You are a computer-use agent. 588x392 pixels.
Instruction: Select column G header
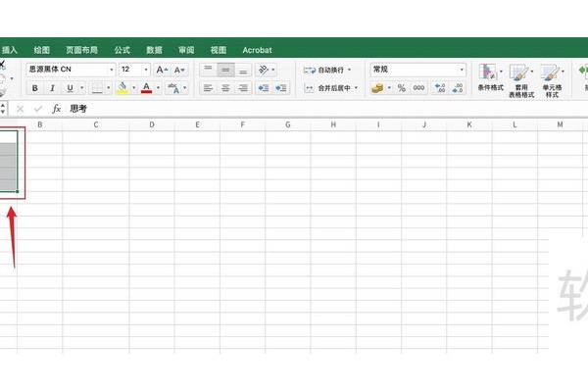coord(287,124)
